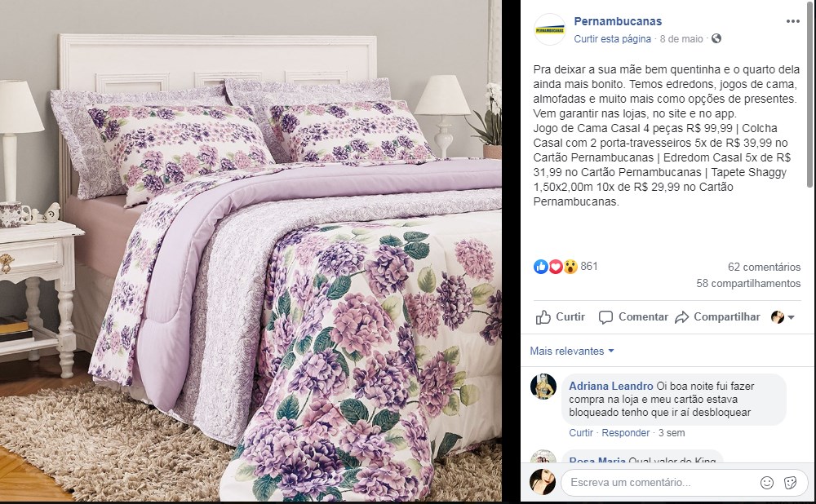
Task: Click the Wow emoji reaction icon
Action: coord(570,267)
